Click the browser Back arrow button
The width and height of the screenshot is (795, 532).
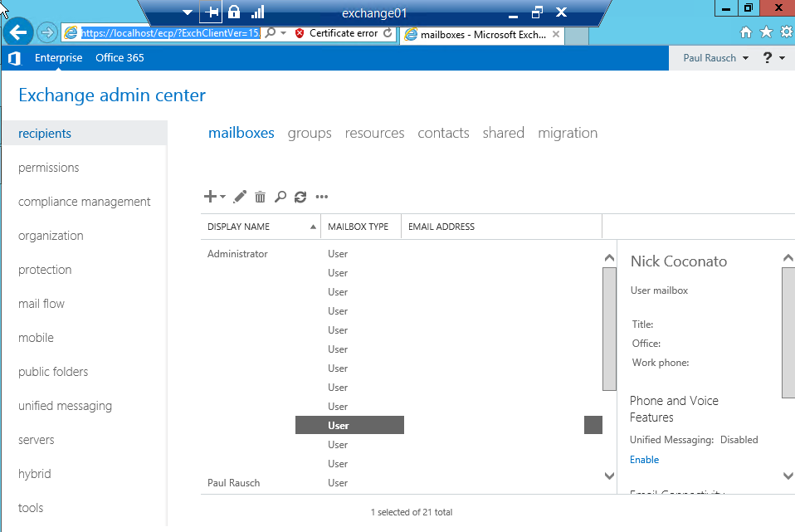click(17, 33)
